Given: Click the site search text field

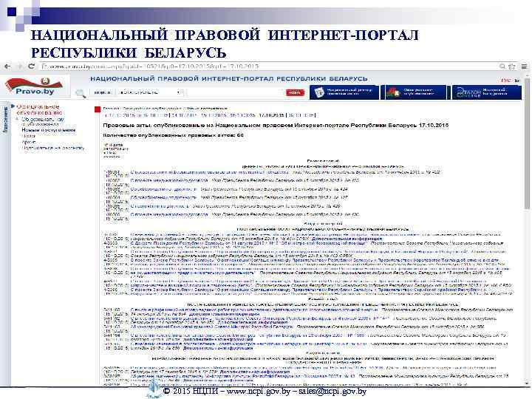Looking at the screenshot, I should point(235,92).
